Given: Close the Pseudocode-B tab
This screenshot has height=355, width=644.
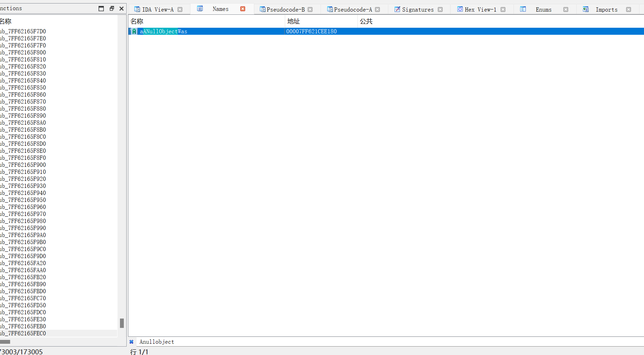Looking at the screenshot, I should (310, 9).
